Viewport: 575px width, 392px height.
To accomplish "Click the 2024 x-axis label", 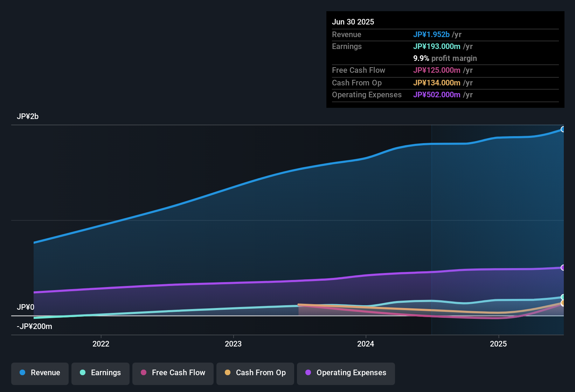I will pos(366,344).
